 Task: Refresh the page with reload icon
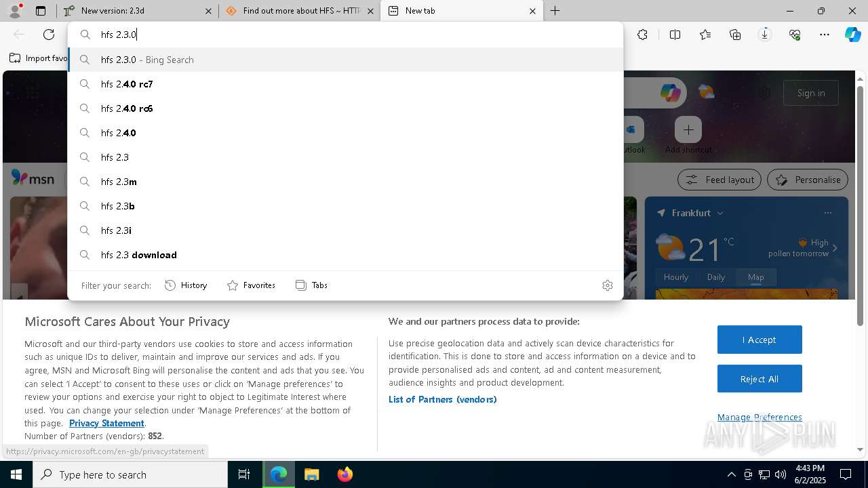pyautogui.click(x=49, y=35)
